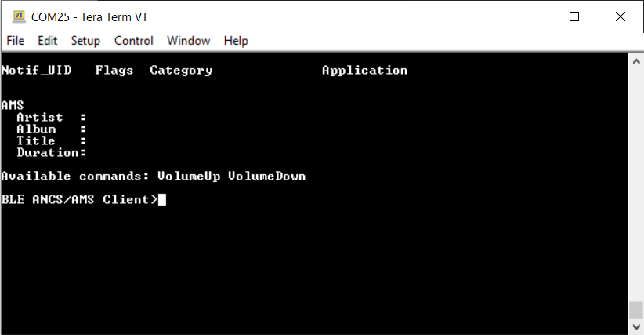Click the Tera Term icon in title bar
The height and width of the screenshot is (335, 644).
(19, 16)
